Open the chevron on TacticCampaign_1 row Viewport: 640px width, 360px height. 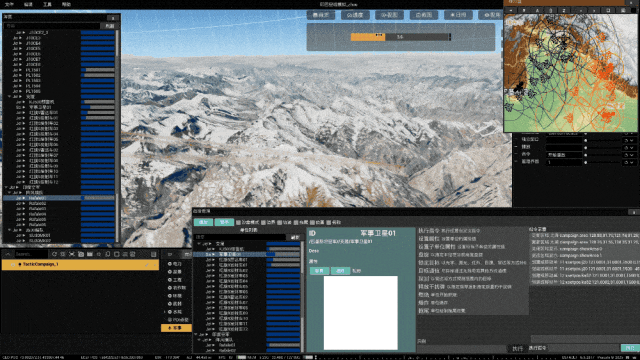tap(155, 264)
